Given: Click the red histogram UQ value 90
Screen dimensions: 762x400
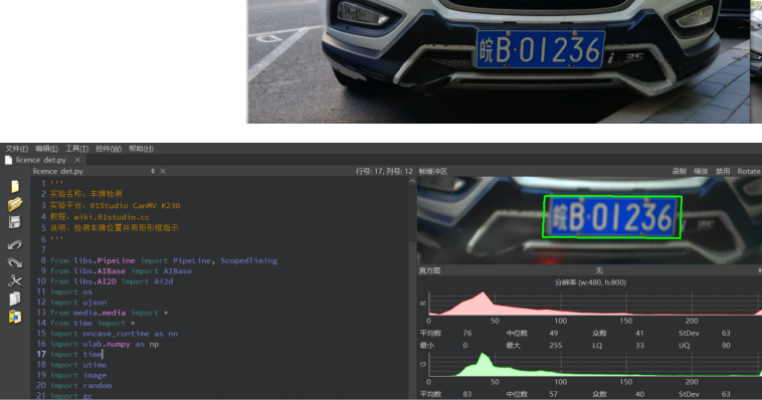Looking at the screenshot, I should tap(726, 345).
